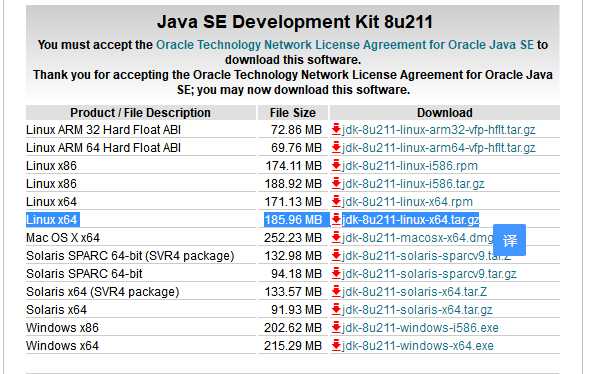Click the File Size column header
593x374 pixels.
click(293, 113)
